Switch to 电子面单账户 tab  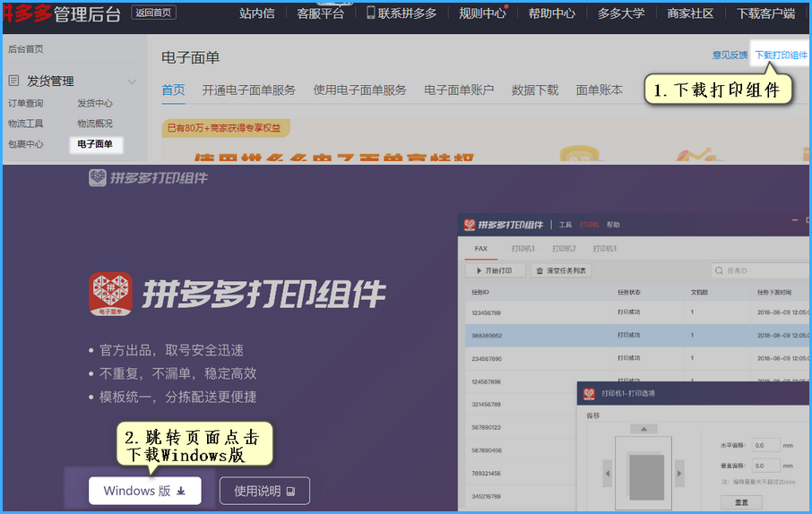pos(459,90)
